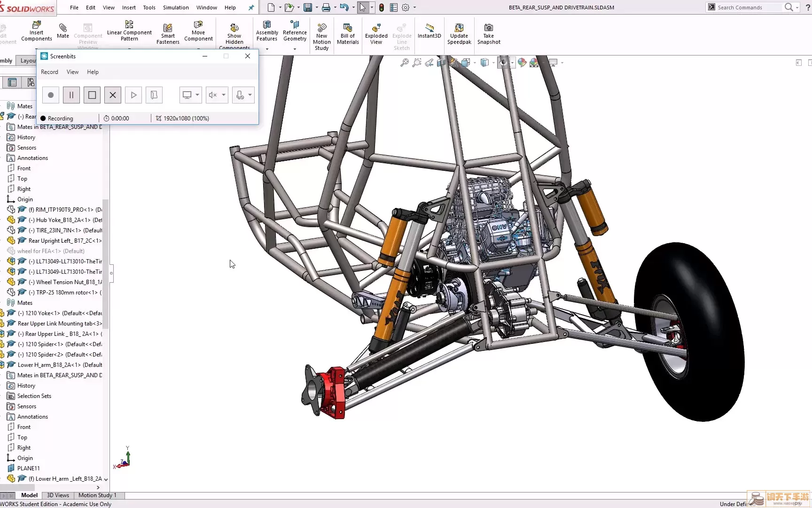Activate Move Component tool
The width and height of the screenshot is (812, 508).
pos(198,31)
